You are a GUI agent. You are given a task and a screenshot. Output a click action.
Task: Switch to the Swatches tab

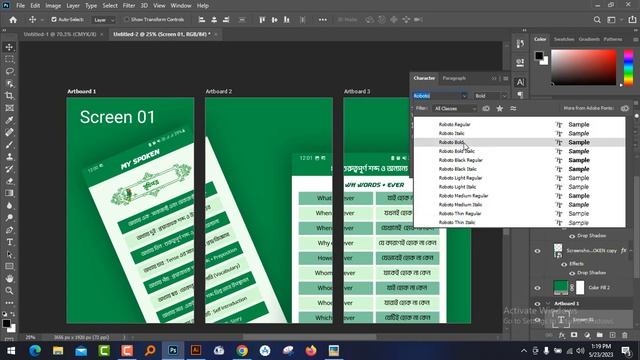(x=564, y=40)
